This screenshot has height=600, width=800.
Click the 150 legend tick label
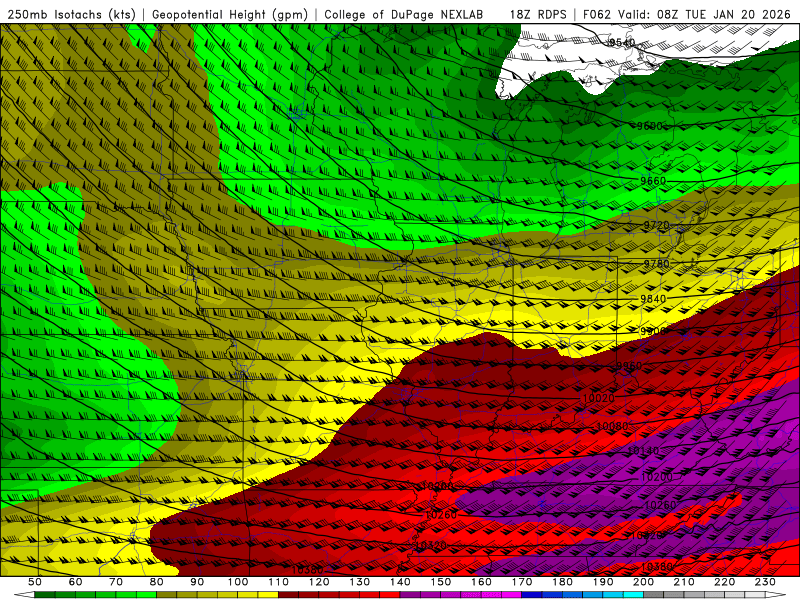tap(440, 582)
